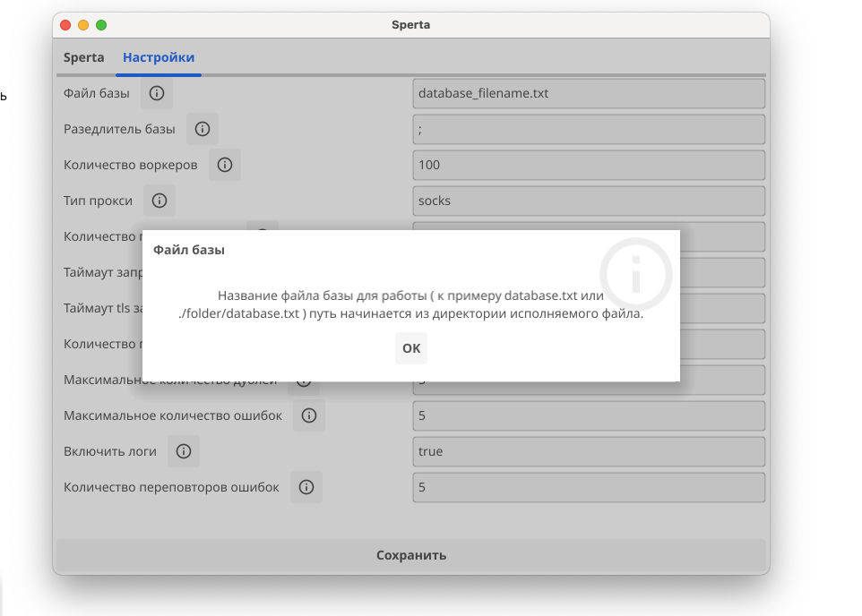
Task: Click the Тип прокси label
Action: click(98, 201)
